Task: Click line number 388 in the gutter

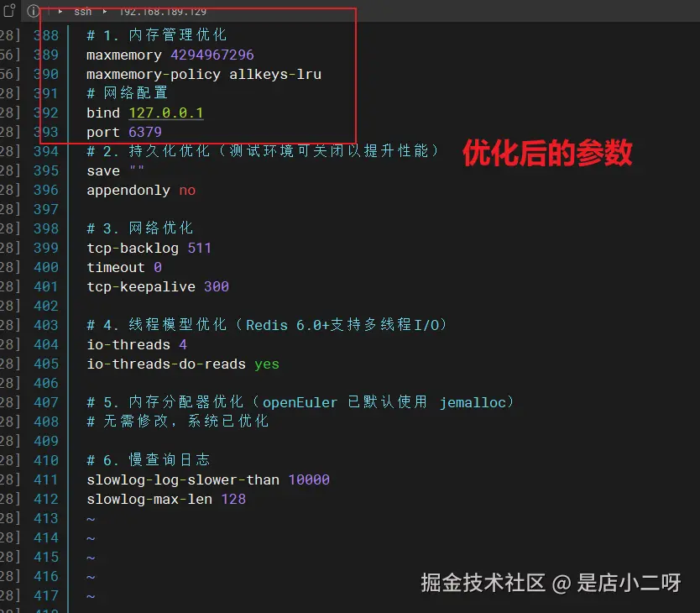Action: pos(46,35)
